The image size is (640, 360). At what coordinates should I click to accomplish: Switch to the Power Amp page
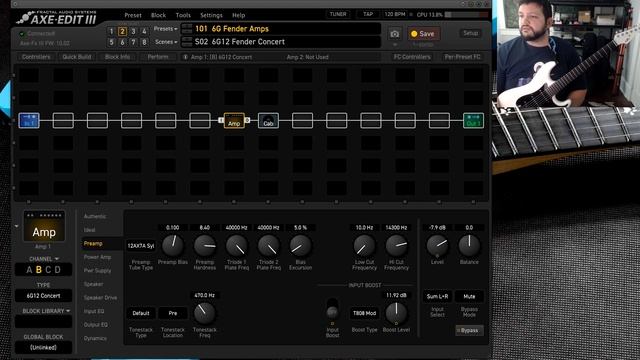point(97,257)
